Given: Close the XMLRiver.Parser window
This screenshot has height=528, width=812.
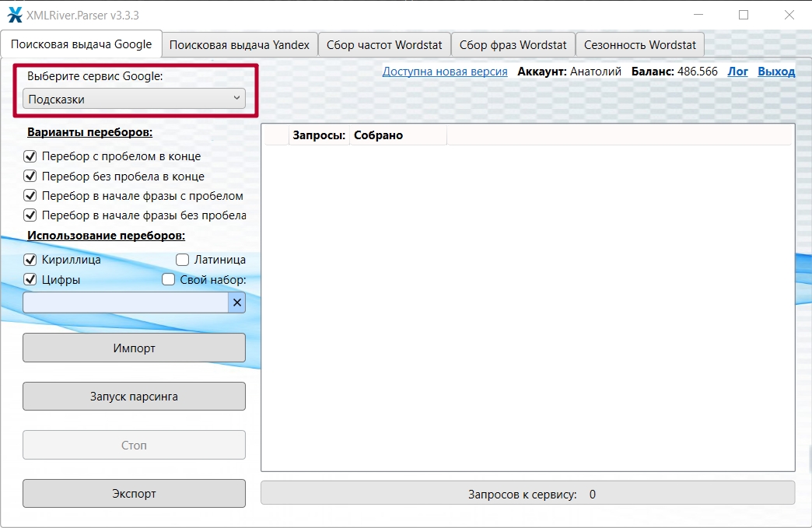Looking at the screenshot, I should pos(789,15).
